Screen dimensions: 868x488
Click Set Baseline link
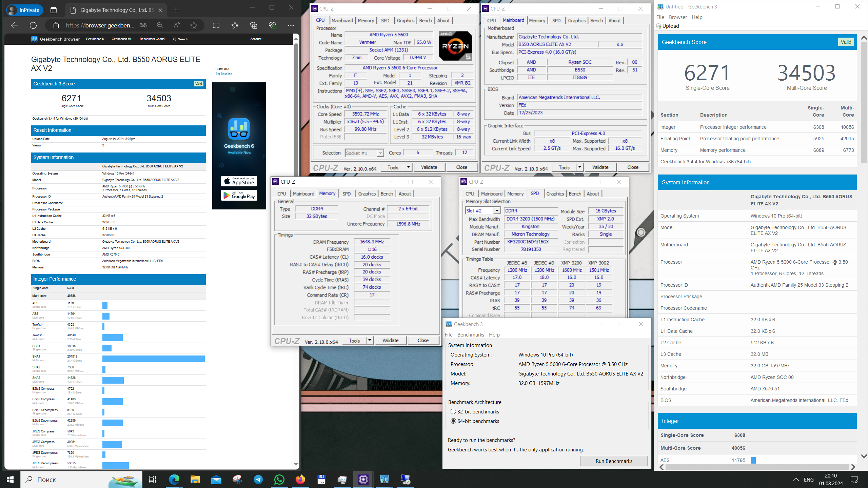point(224,74)
